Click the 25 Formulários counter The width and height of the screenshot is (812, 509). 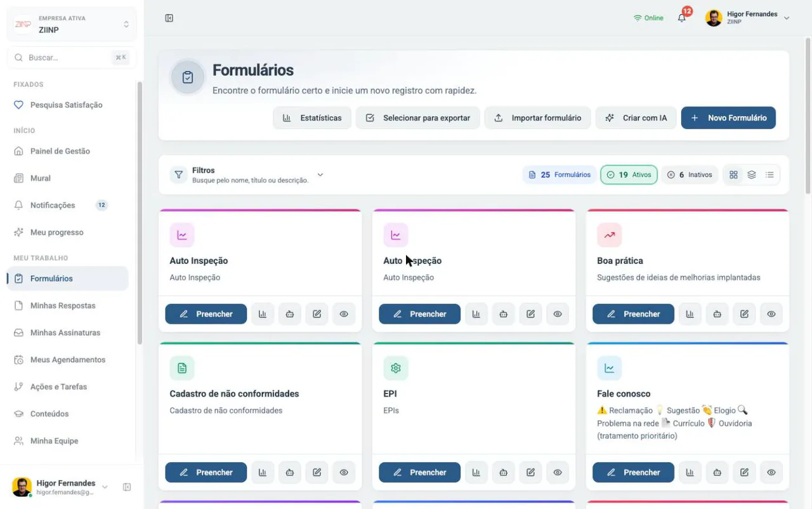click(559, 175)
